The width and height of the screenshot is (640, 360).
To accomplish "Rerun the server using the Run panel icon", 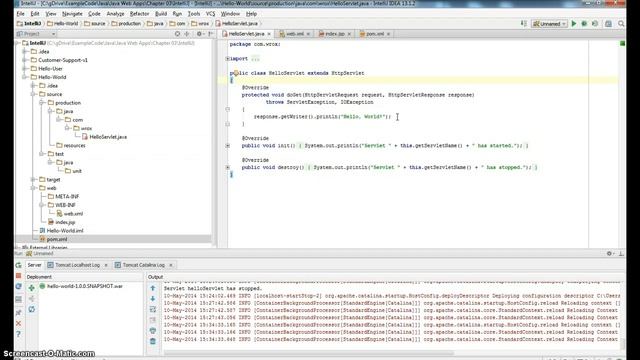I will coord(18,265).
